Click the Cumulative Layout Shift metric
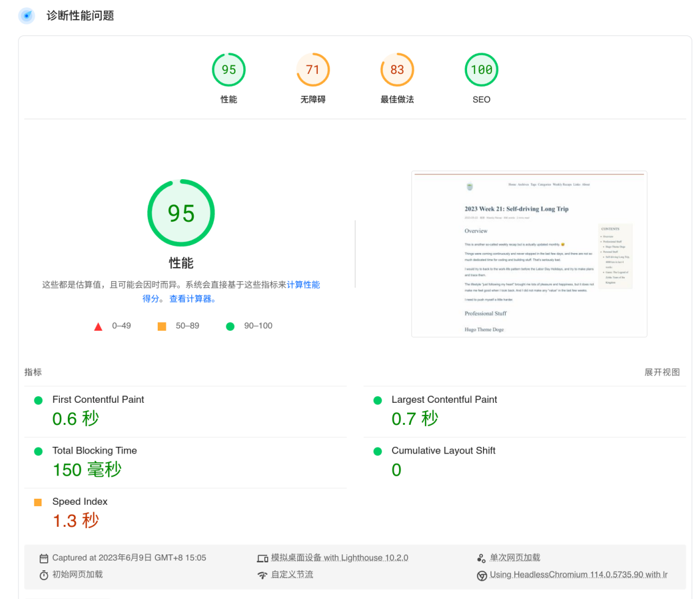This screenshot has height=599, width=700. [x=443, y=450]
